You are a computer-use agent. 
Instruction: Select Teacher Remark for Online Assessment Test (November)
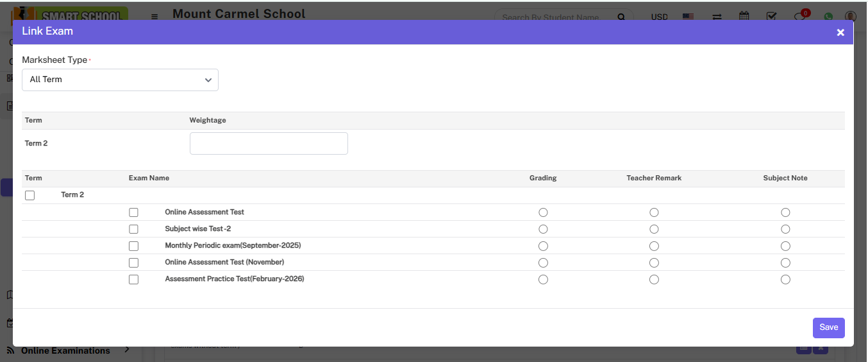click(x=654, y=263)
